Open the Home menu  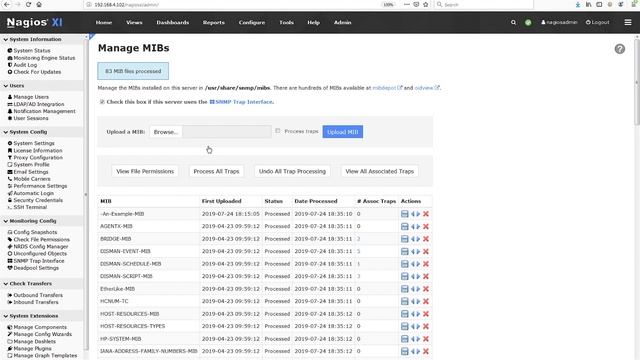[x=104, y=22]
